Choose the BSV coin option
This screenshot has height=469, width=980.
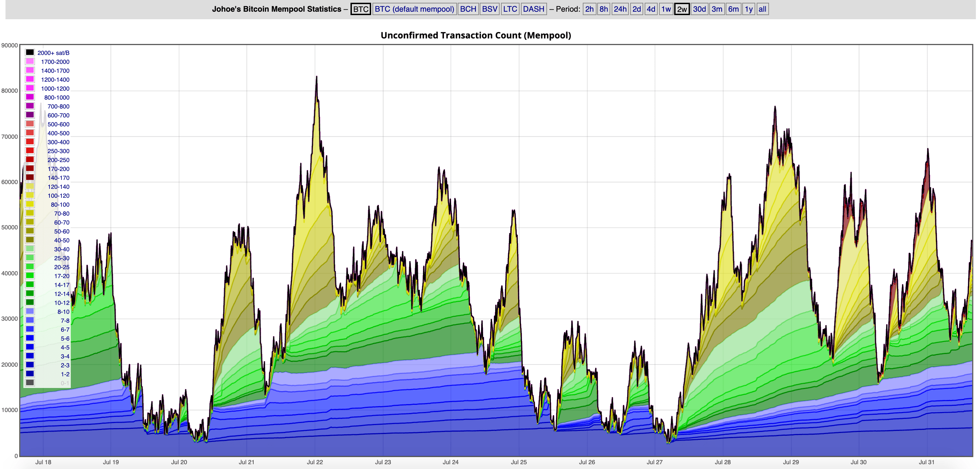click(489, 9)
